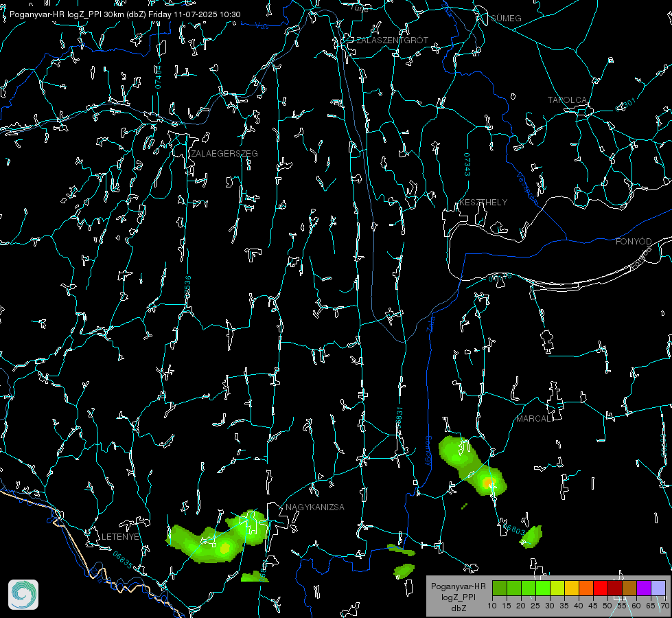The image size is (672, 618).
Task: Select the 60-65 dBZ purple swatch
Action: (643, 588)
